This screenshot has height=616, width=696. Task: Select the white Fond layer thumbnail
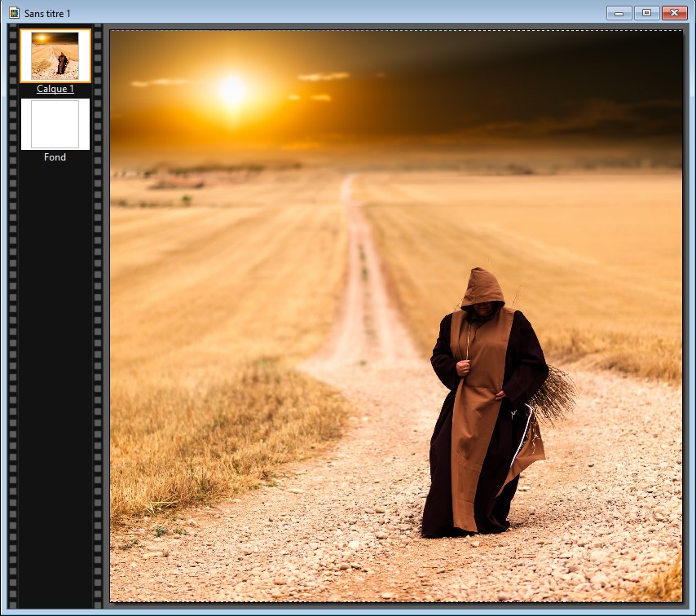tap(55, 124)
